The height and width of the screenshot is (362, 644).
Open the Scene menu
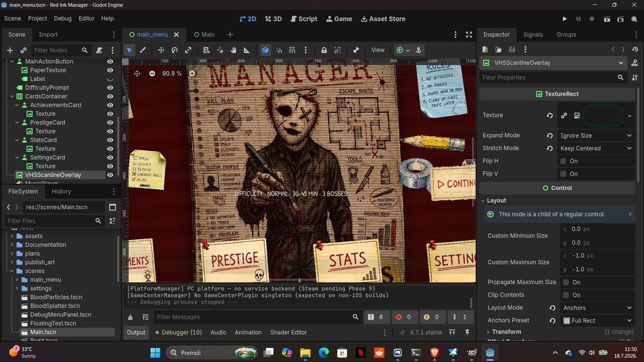point(12,18)
